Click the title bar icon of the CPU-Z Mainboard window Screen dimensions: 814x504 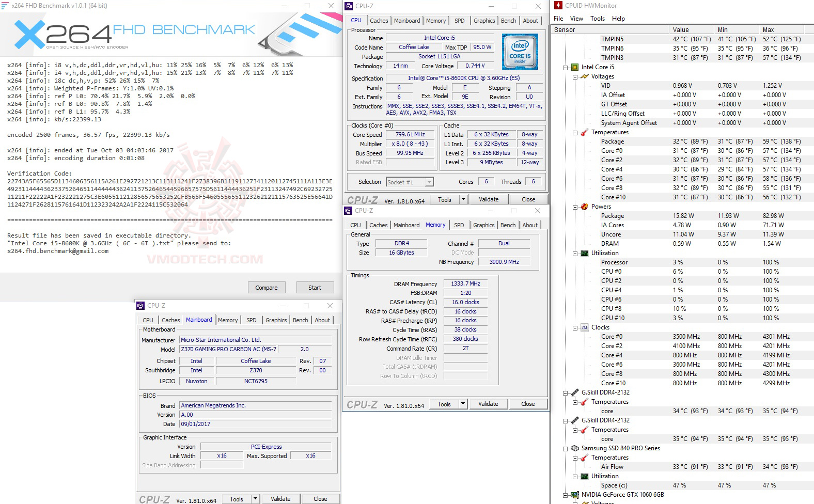click(x=140, y=306)
